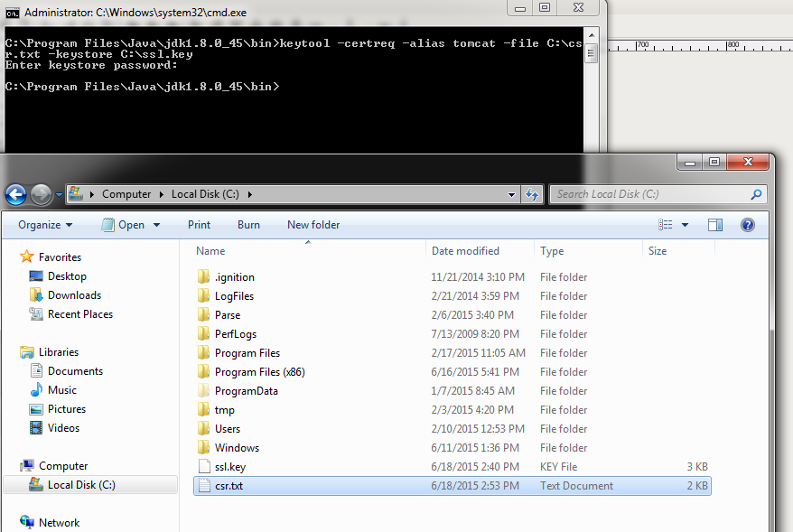
Task: Click New folder in the toolbar
Action: tap(313, 225)
